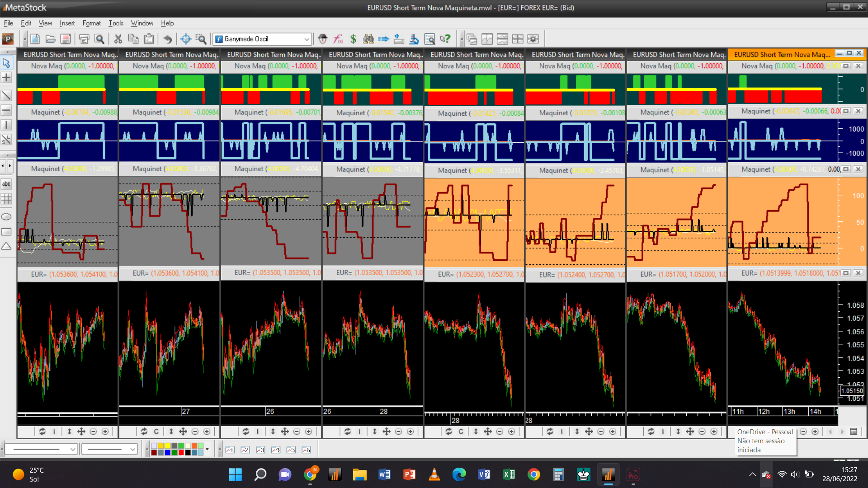Click the 1.05150 price label on axis
868x488 pixels.
point(852,391)
